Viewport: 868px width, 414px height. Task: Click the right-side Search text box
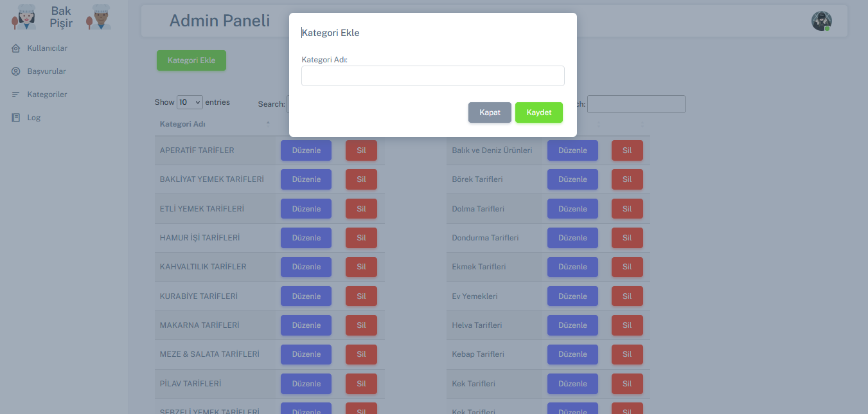636,104
